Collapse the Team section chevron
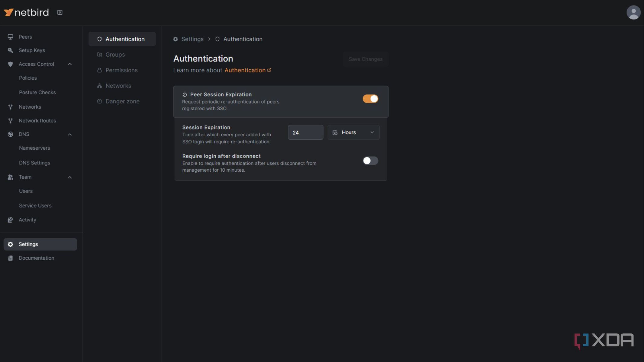 [70, 177]
